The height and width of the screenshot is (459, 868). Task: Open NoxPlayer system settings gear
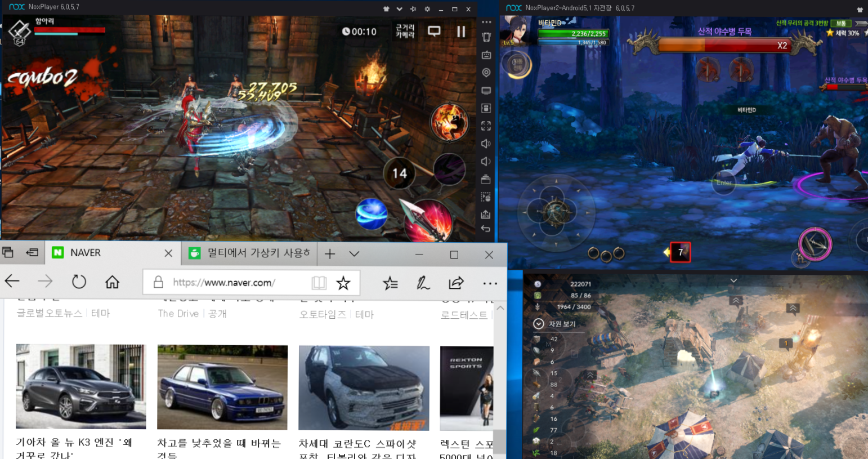427,9
